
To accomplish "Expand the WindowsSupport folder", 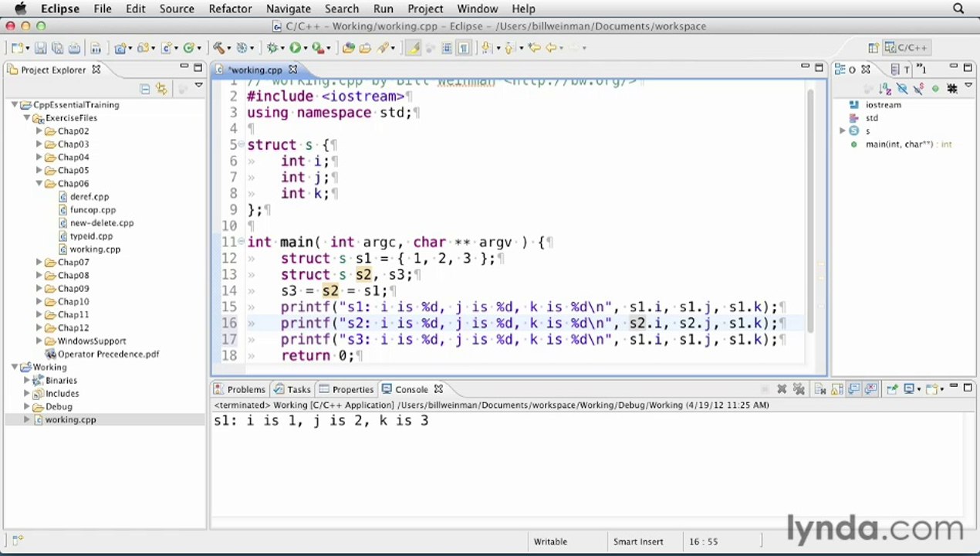I will [x=39, y=341].
